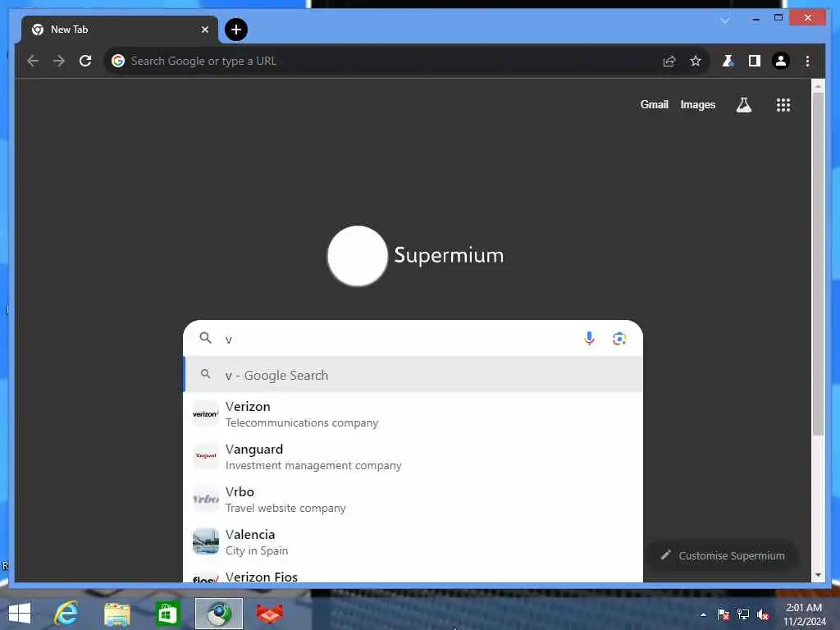Click the Customise Supermium button
Viewport: 840px width, 630px height.
[x=723, y=555]
